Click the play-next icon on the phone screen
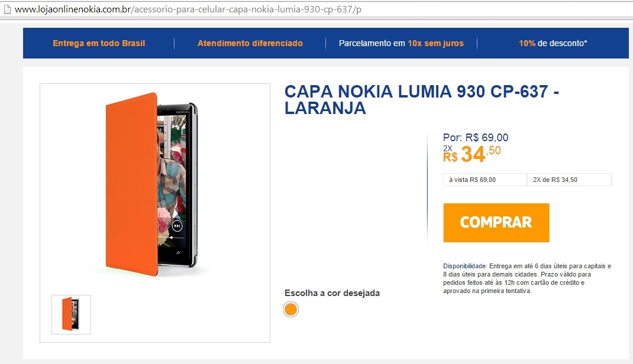 click(x=177, y=226)
